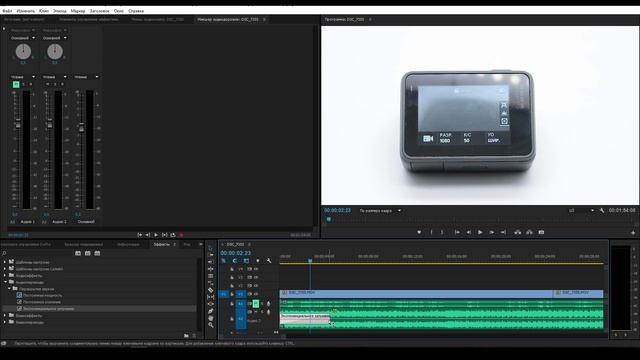Open timeline display settings wrench
Viewport: 640px width, 360px height.
click(269, 260)
